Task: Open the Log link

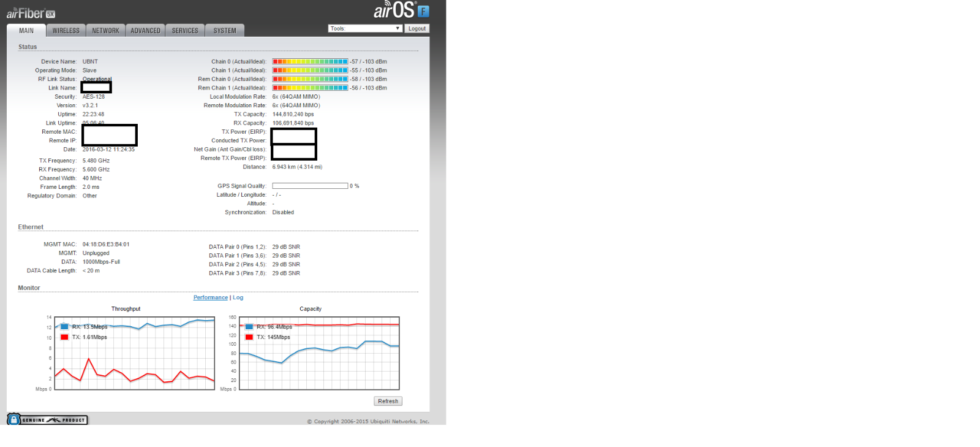Action: click(238, 297)
